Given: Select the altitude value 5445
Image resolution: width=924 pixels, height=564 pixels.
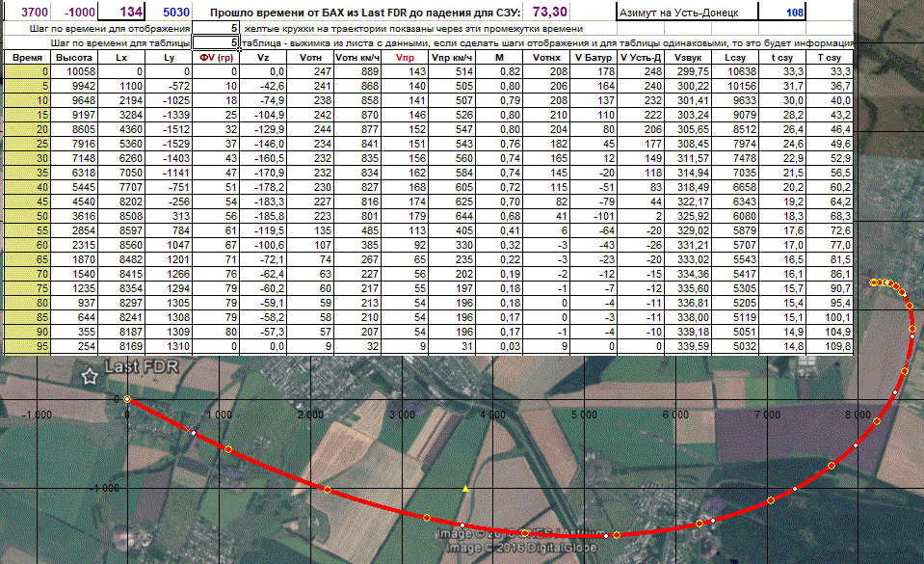Looking at the screenshot, I should [x=74, y=187].
